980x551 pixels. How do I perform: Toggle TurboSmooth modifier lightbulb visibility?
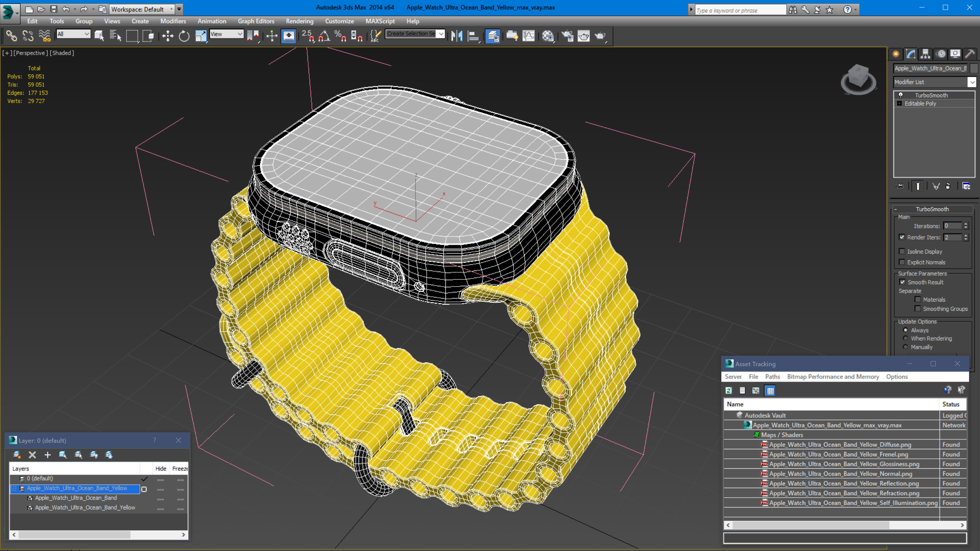tap(900, 95)
